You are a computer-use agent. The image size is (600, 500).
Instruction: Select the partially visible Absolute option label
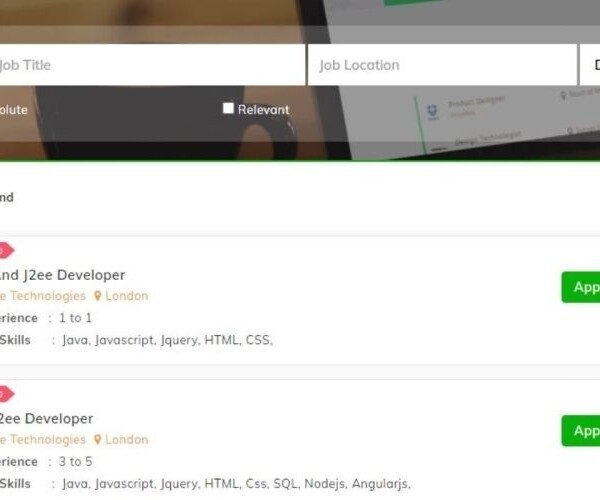click(x=14, y=110)
